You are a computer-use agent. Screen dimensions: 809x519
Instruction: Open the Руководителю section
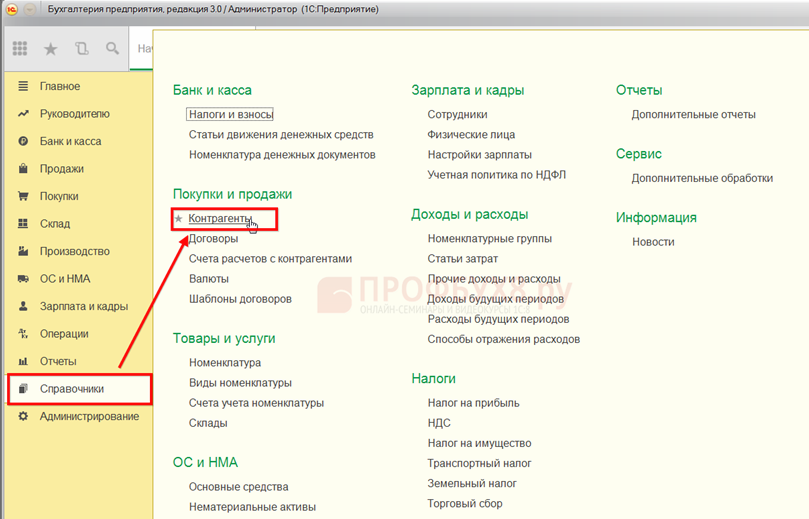[x=75, y=113]
